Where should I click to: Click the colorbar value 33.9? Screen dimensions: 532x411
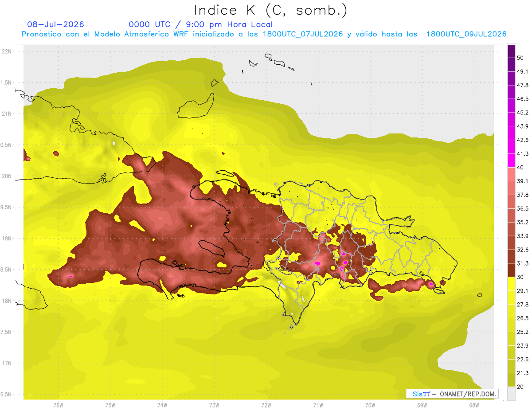pyautogui.click(x=522, y=236)
